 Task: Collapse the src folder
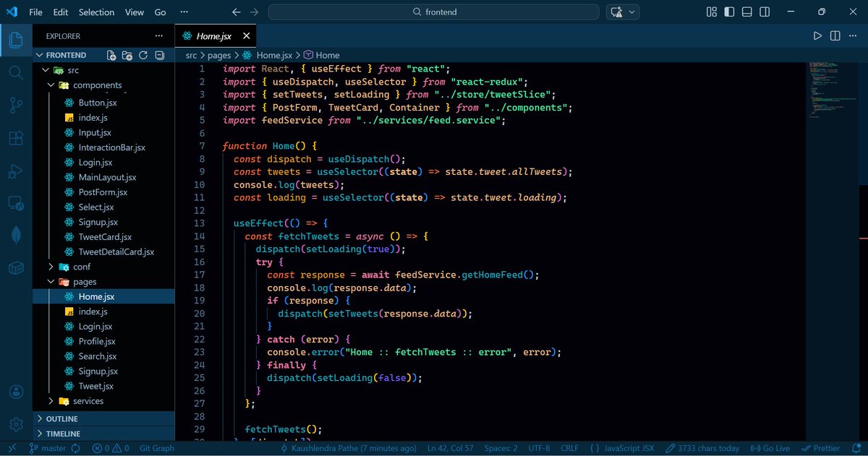pos(46,70)
